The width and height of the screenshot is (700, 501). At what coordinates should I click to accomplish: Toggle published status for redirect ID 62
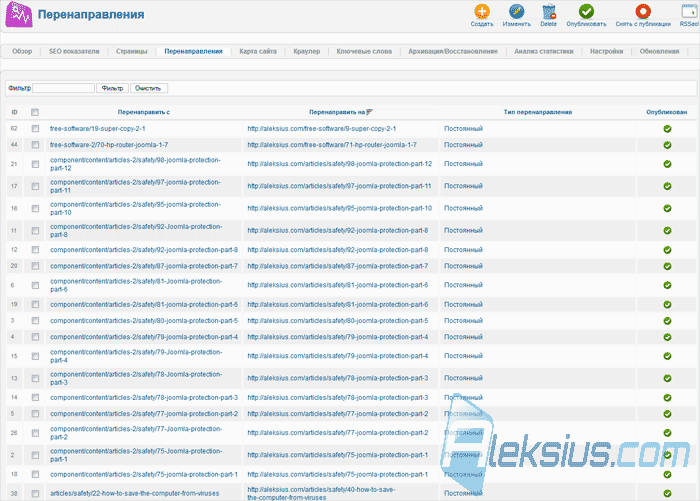tap(667, 129)
